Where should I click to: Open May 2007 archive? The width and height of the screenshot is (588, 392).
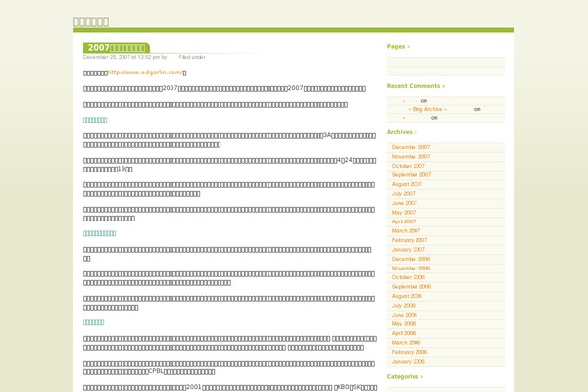click(404, 213)
